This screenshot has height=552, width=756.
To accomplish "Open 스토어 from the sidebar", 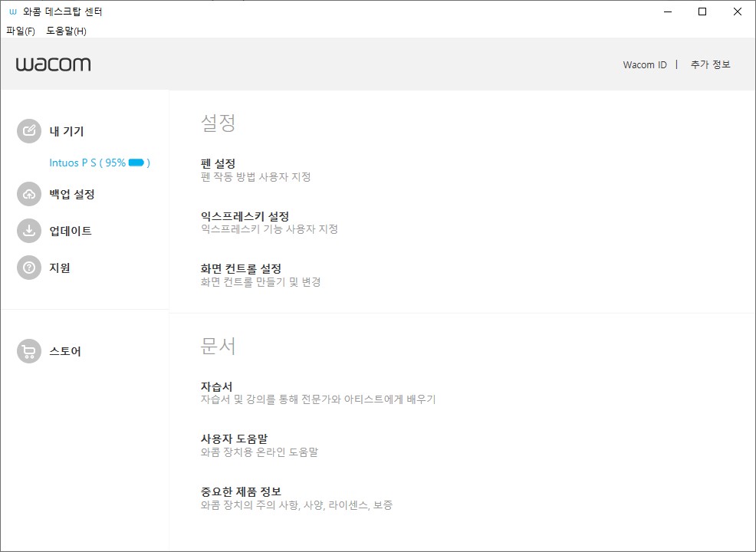I will pos(65,351).
